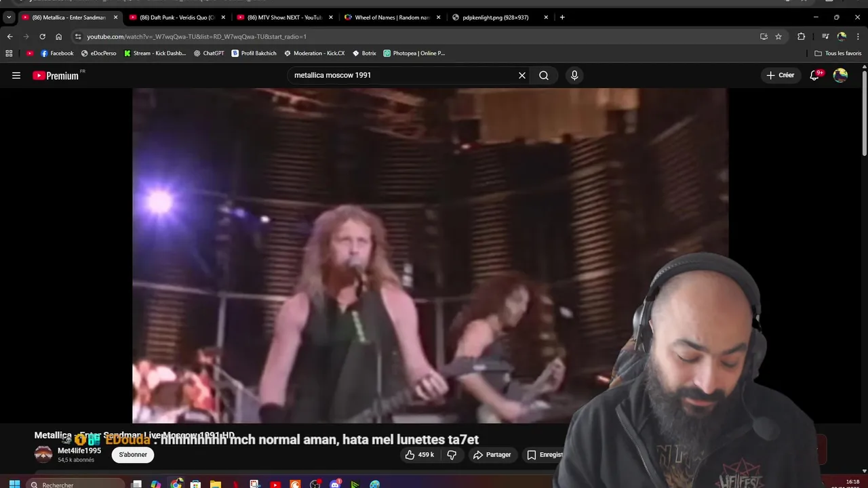Open the Stream - Kick Dashboard bookmark
Viewport: 868px width, 488px height.
(155, 53)
